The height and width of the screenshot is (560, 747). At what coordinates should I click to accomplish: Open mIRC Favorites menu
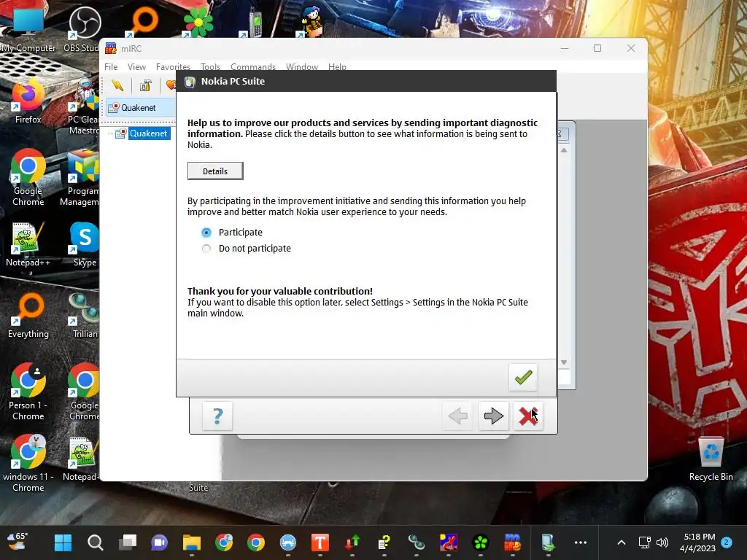pyautogui.click(x=173, y=66)
